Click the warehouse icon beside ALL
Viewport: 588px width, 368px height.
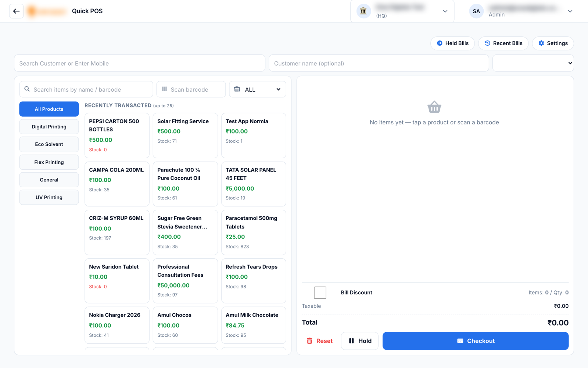[237, 89]
